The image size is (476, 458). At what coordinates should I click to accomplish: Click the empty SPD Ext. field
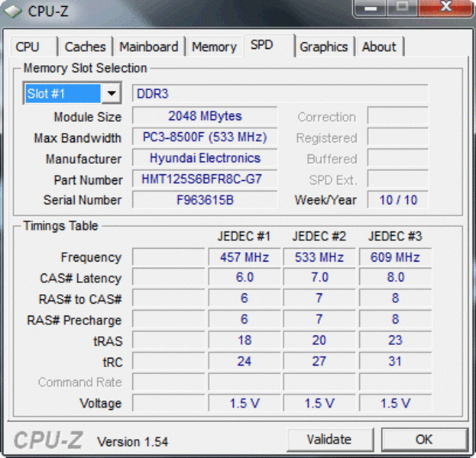pyautogui.click(x=397, y=179)
